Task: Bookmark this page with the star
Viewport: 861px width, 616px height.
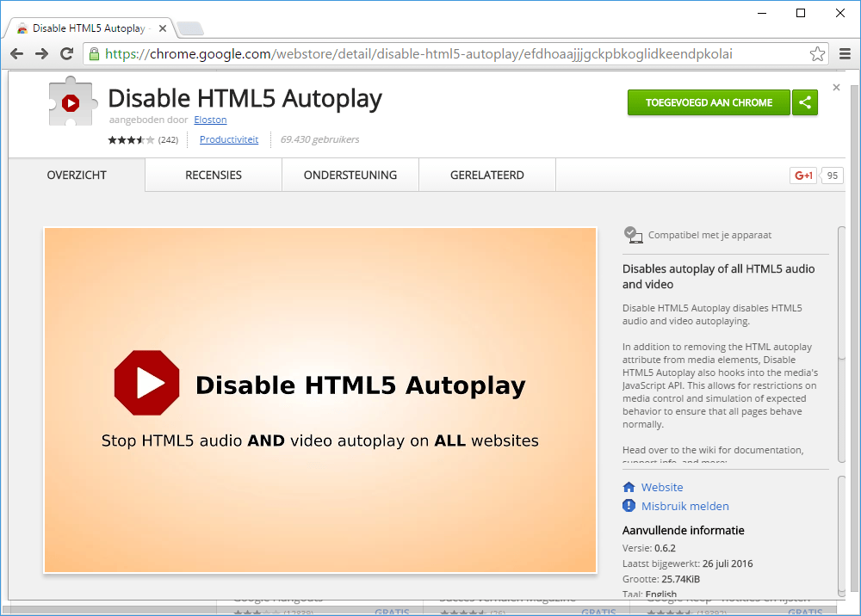Action: point(817,53)
